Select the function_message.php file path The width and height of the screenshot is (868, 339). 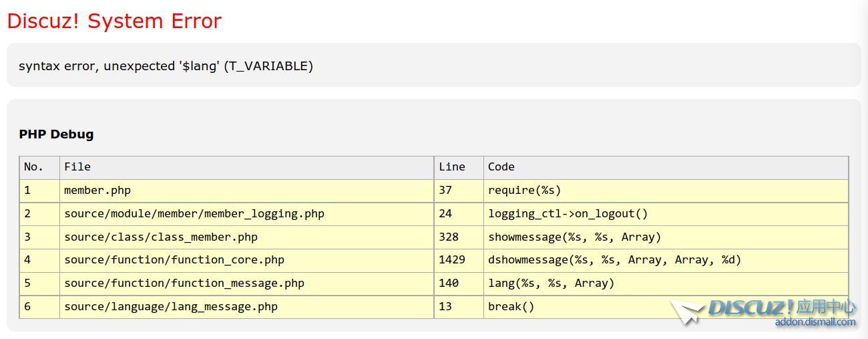[184, 284]
